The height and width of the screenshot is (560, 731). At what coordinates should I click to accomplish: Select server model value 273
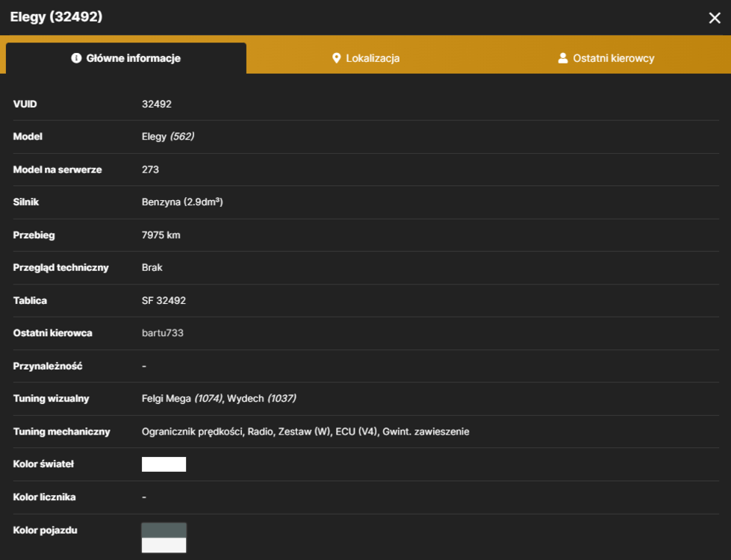coord(150,169)
